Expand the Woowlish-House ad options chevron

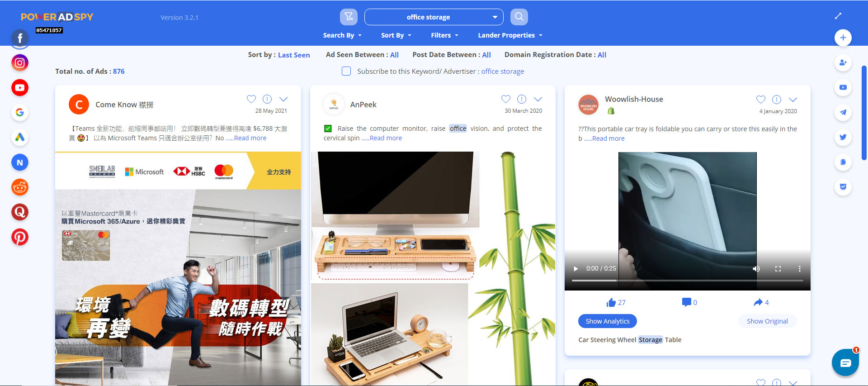pyautogui.click(x=793, y=100)
